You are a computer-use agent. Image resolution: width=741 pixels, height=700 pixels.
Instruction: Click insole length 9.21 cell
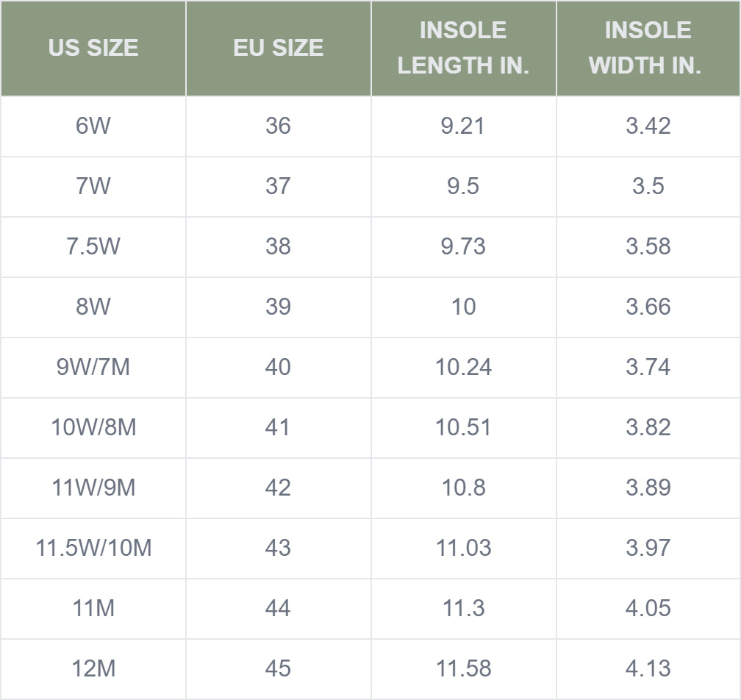[x=463, y=126]
